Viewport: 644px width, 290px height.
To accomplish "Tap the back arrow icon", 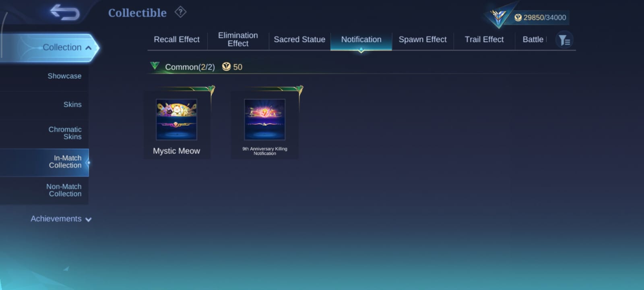I will [x=65, y=12].
